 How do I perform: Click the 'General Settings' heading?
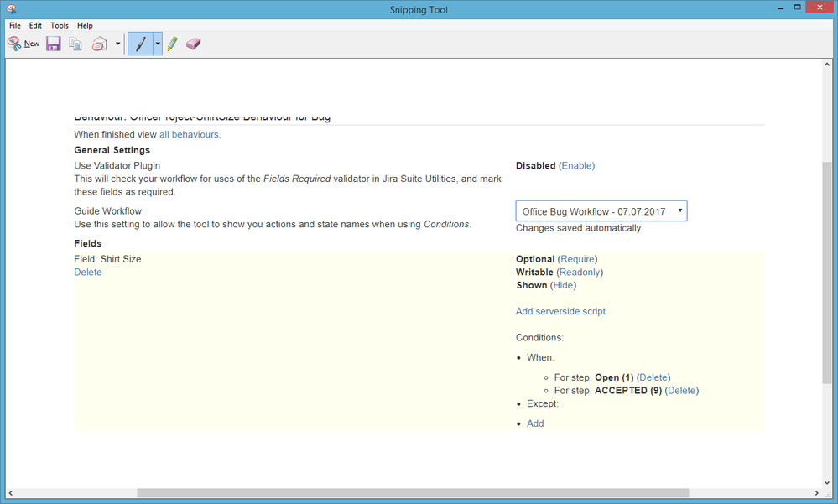112,150
